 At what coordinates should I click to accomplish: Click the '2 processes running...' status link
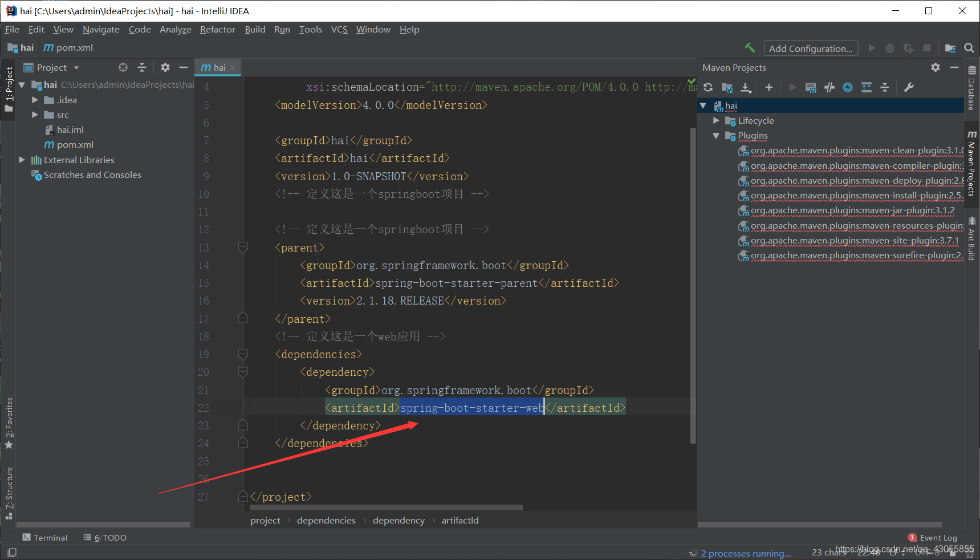pos(746,553)
